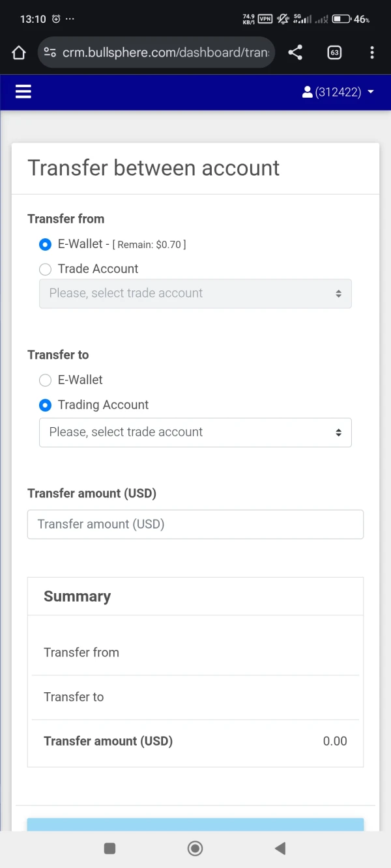391x868 pixels.
Task: Open the hamburger navigation menu
Action: 23,92
